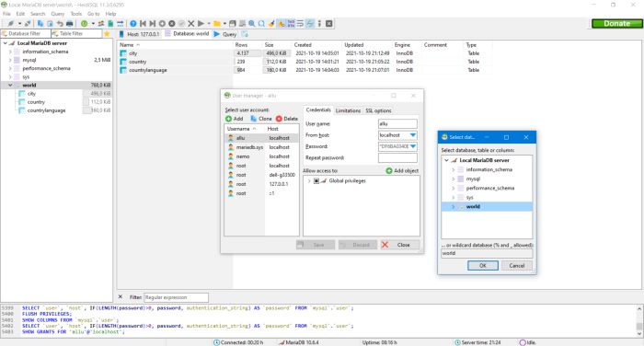Viewport: 644px width, 346px height.
Task: Click the favorites star icon beside Table filter
Action: (x=107, y=34)
